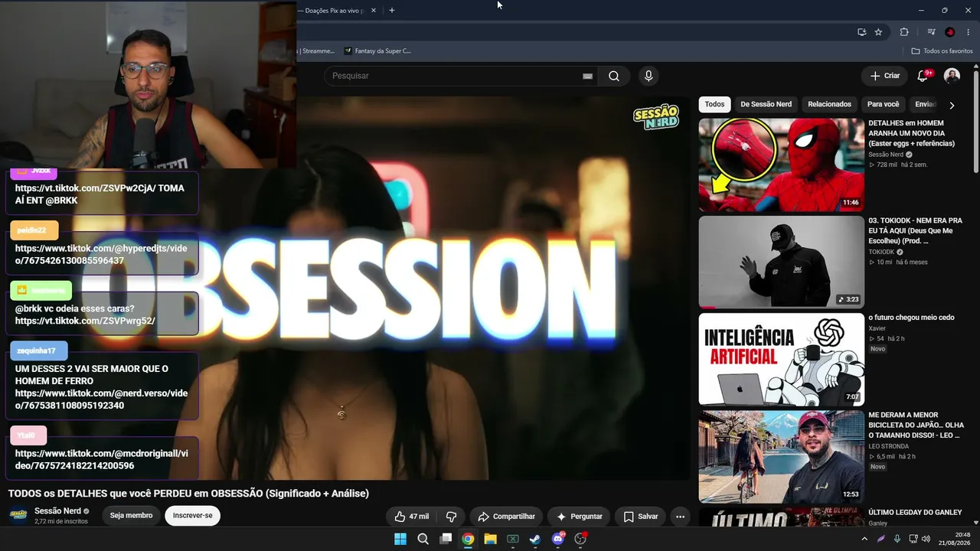Open Windows taskbar search
The width and height of the screenshot is (980, 551).
coord(423,539)
